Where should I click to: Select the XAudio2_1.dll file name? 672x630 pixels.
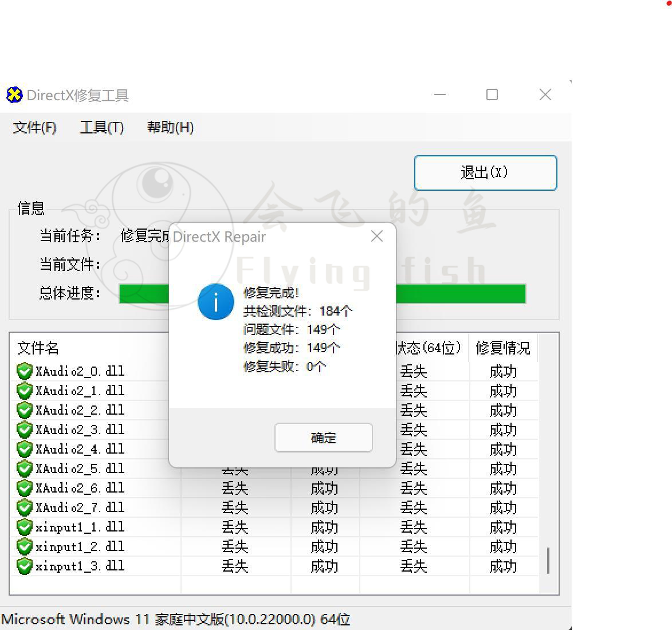[80, 391]
